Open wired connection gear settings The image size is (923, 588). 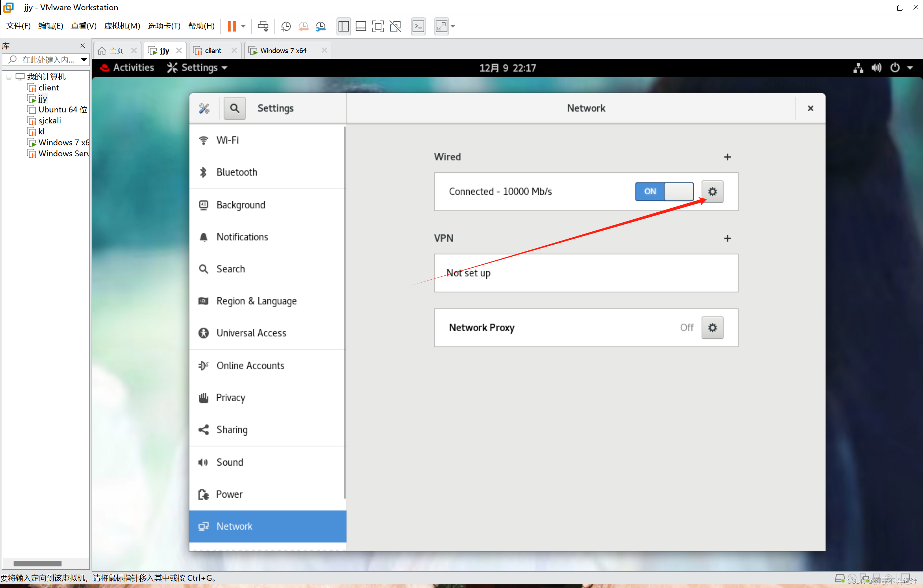point(712,191)
